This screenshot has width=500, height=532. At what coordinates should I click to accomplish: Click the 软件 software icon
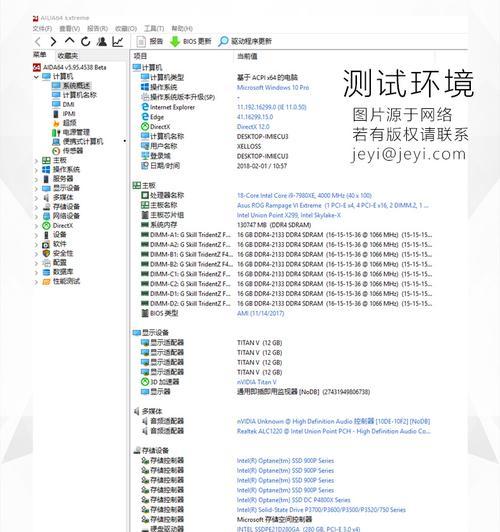pyautogui.click(x=46, y=244)
